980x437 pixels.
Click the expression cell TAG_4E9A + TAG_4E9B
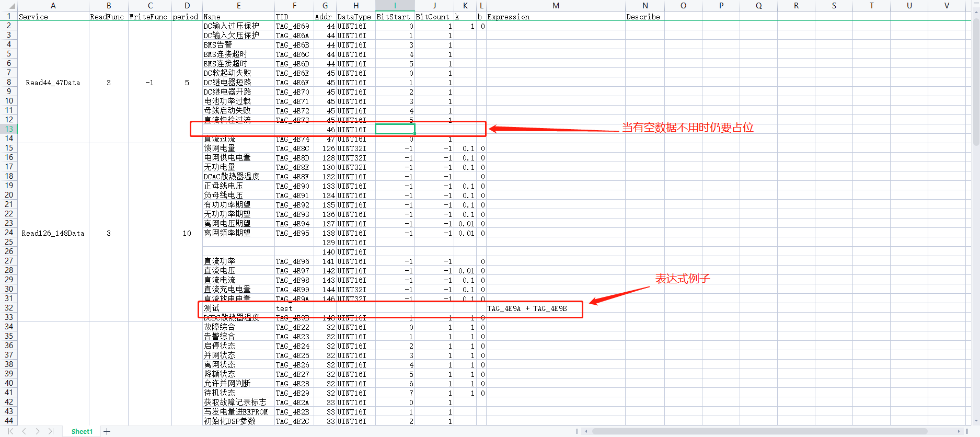pyautogui.click(x=527, y=308)
